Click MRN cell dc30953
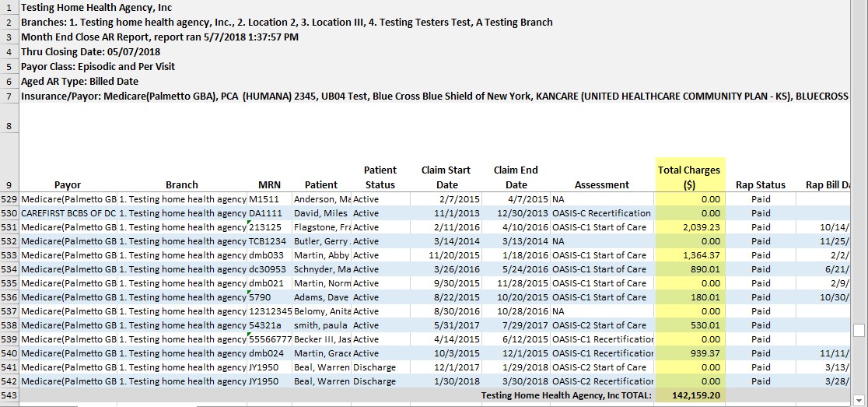Image resolution: width=868 pixels, height=407 pixels. coord(270,269)
